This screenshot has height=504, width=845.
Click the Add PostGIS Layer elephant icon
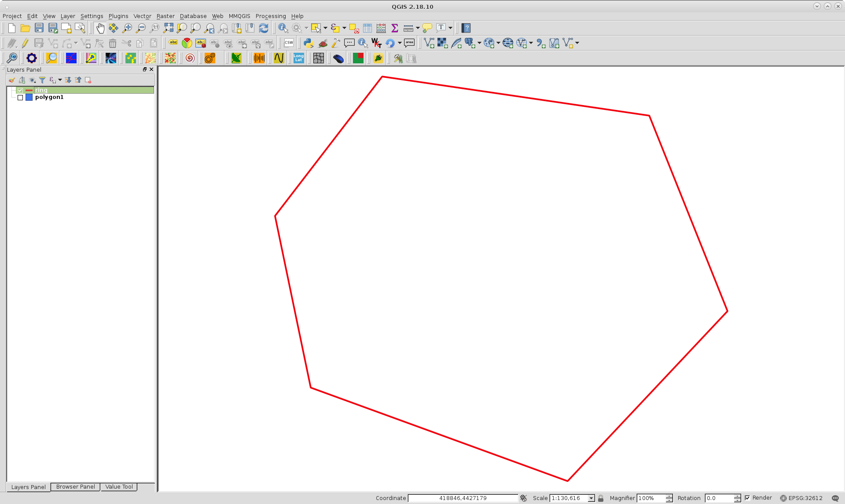(x=470, y=43)
